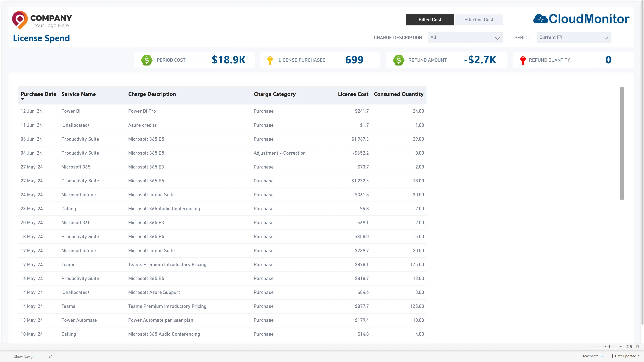Click the Azure credits charge description cell
The width and height of the screenshot is (644, 362).
pos(142,125)
